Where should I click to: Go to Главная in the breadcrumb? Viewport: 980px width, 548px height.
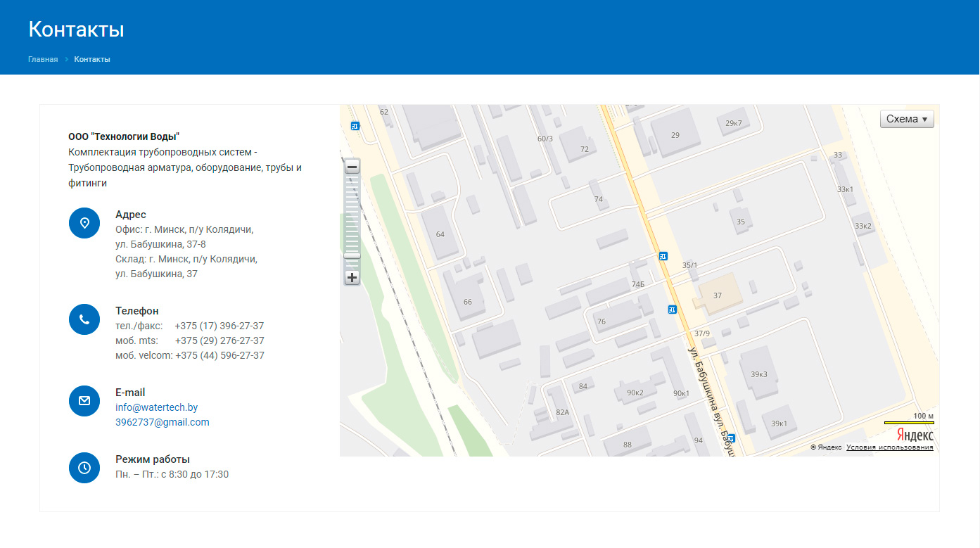pyautogui.click(x=43, y=59)
